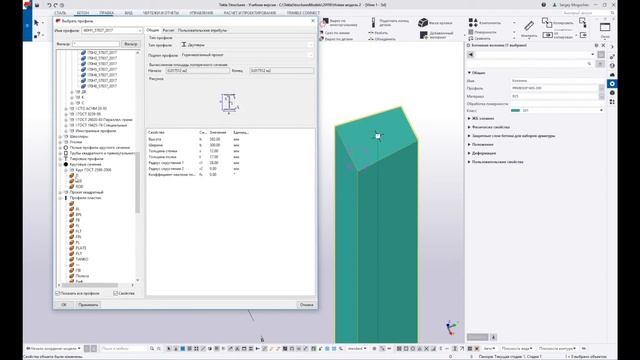This screenshot has width=640, height=360.
Task: Click the Толщина стенки property row
Action: (x=199, y=151)
